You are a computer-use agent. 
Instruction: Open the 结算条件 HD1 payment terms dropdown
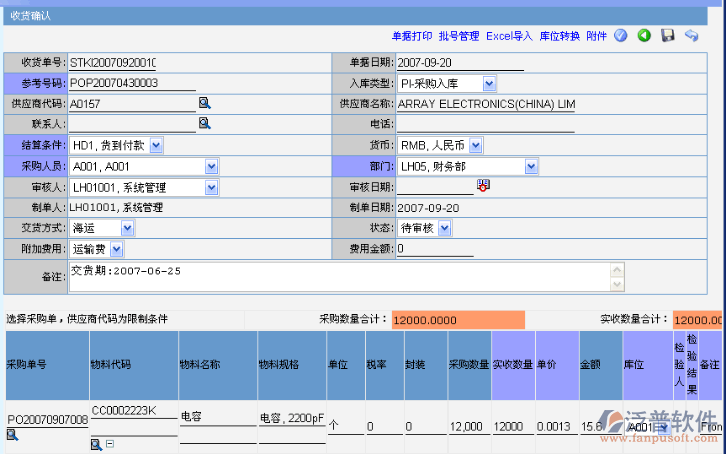[156, 145]
